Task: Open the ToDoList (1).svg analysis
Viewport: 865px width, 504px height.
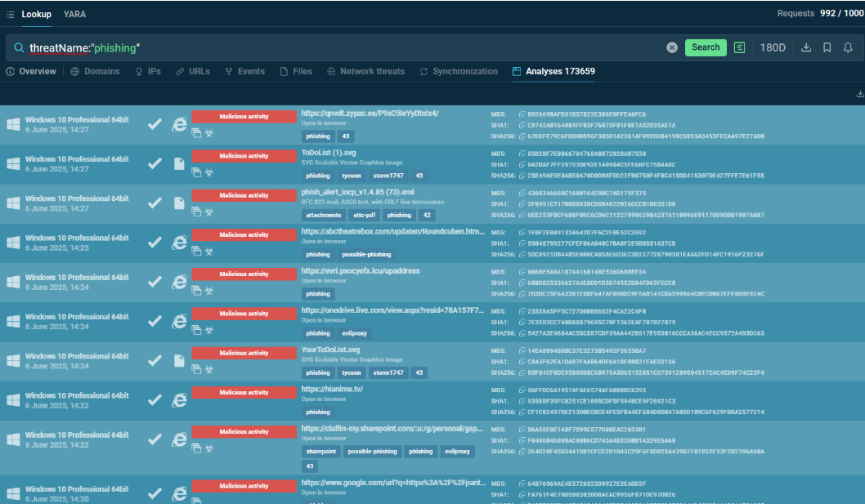Action: [329, 153]
